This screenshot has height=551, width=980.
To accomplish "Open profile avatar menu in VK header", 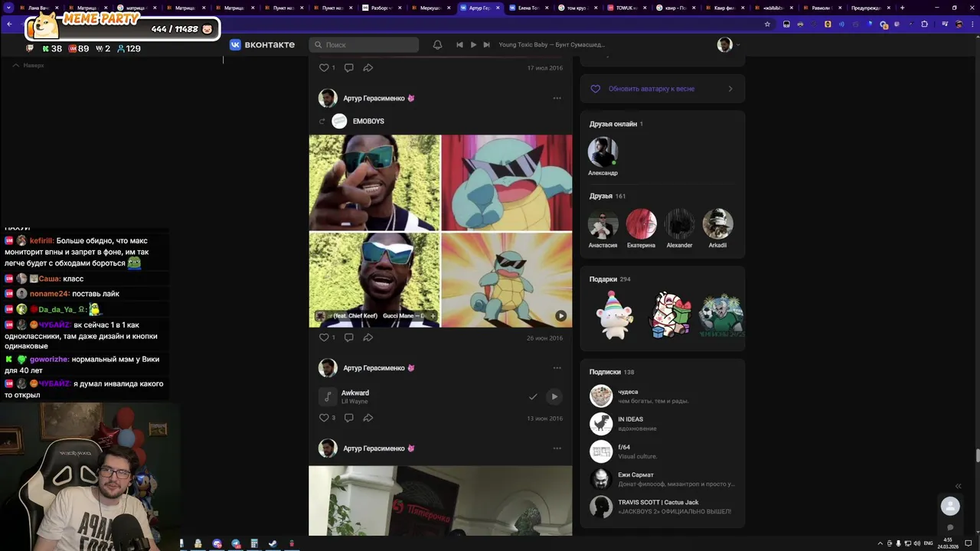I will tap(728, 44).
